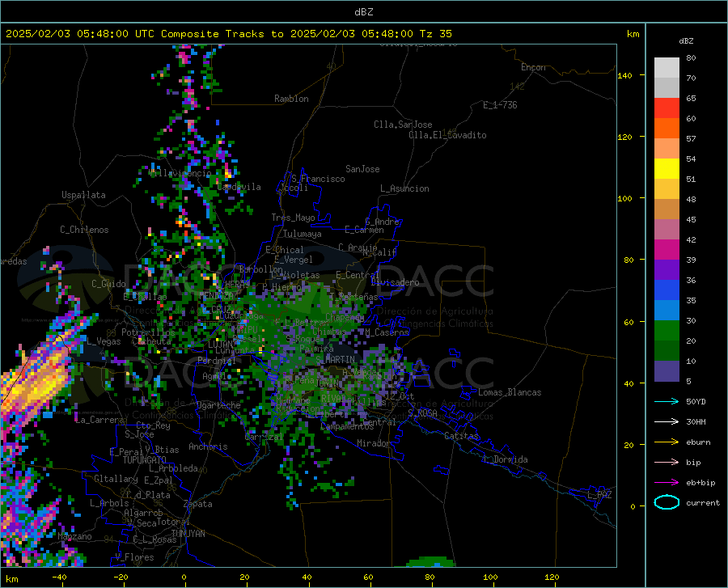
Task: Click the cyan 'current' ellipse icon
Action: click(x=667, y=502)
